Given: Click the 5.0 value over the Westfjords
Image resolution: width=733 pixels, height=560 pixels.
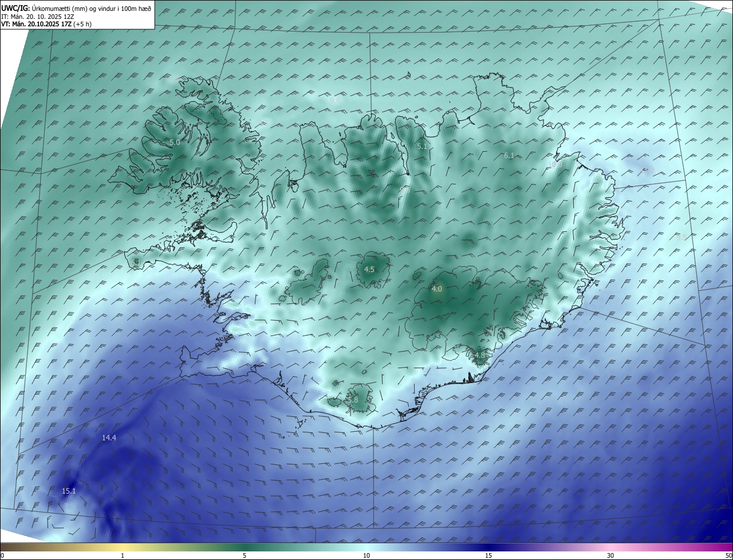Looking at the screenshot, I should (x=175, y=142).
